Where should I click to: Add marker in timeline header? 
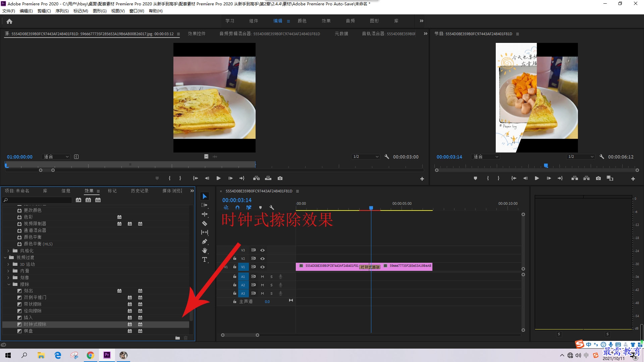[x=260, y=207]
